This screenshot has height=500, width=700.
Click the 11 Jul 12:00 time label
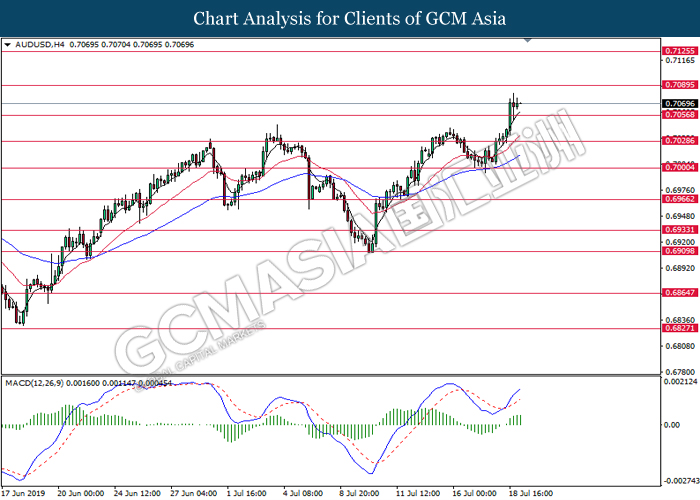click(418, 493)
